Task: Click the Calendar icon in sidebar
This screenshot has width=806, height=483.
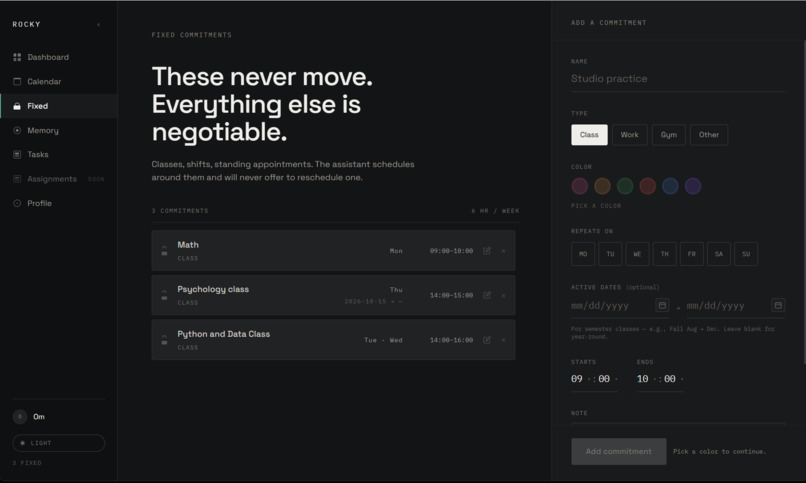Action: (x=17, y=81)
